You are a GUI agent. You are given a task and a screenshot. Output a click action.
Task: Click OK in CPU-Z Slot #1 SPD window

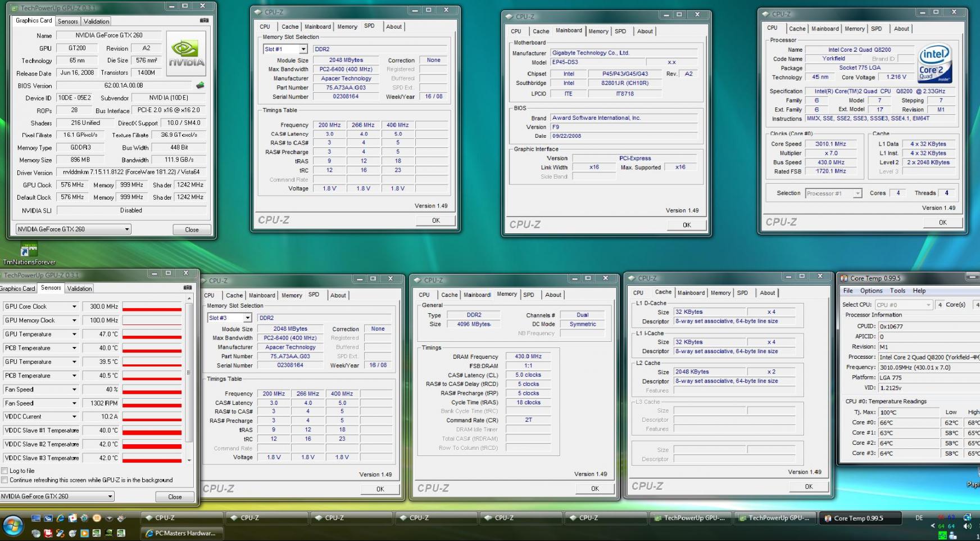(436, 220)
